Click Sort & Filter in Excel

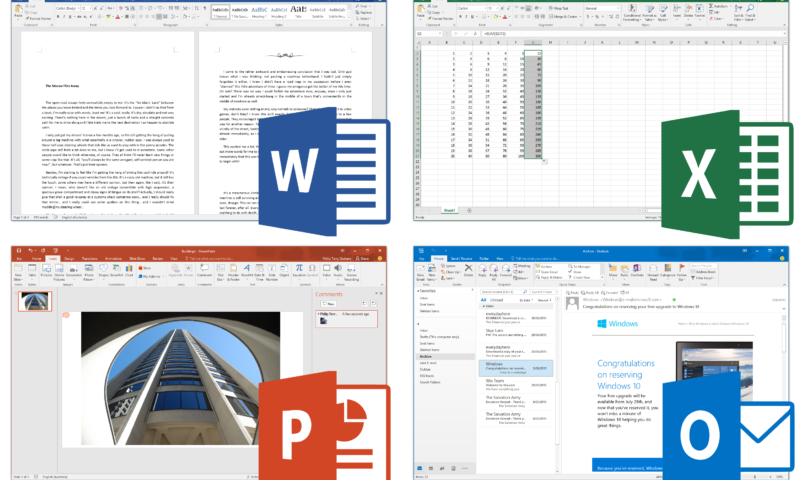coord(738,13)
